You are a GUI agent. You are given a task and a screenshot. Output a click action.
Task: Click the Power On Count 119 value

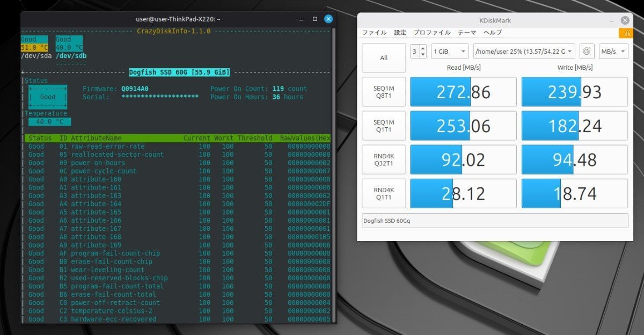coord(278,89)
